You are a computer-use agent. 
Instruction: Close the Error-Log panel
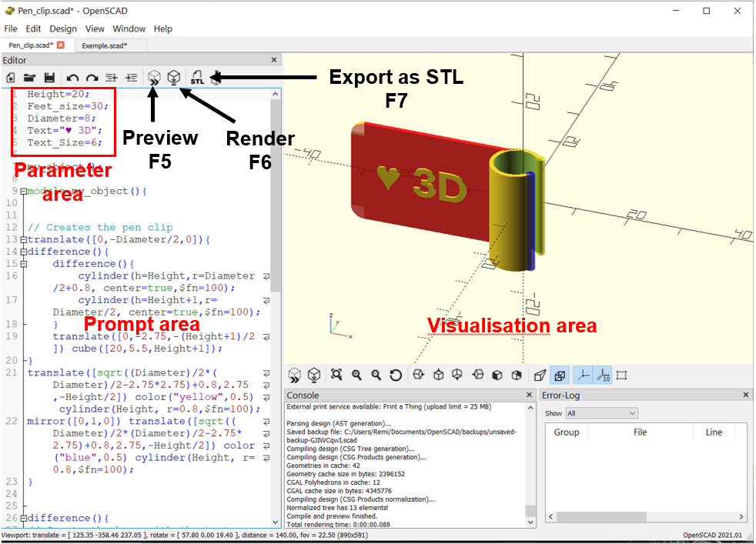pos(746,395)
